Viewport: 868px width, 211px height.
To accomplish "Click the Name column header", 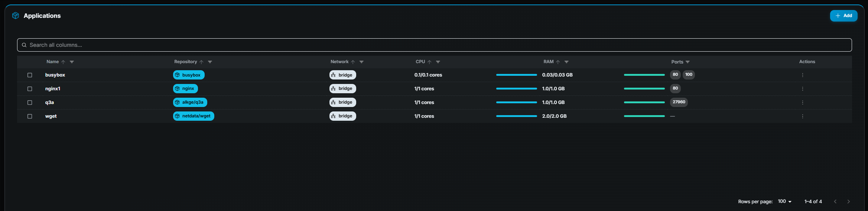I will (52, 62).
